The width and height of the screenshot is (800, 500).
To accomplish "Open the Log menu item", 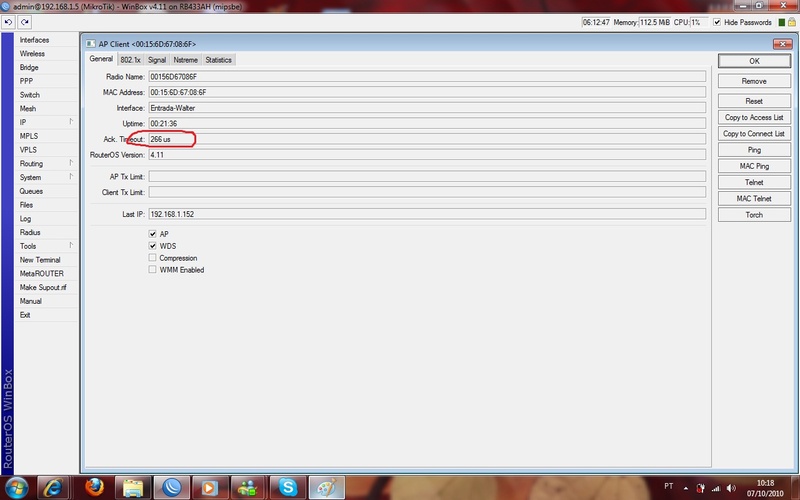I will point(46,218).
